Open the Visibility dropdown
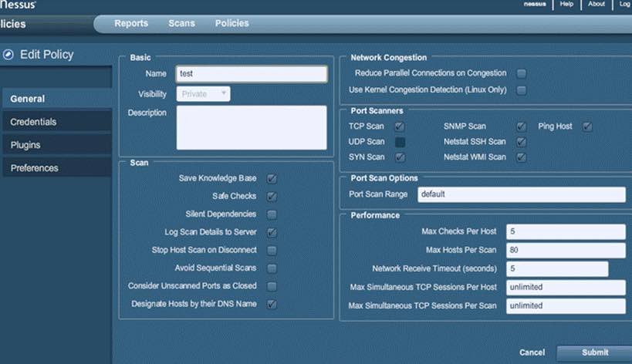The image size is (632, 364). (204, 94)
